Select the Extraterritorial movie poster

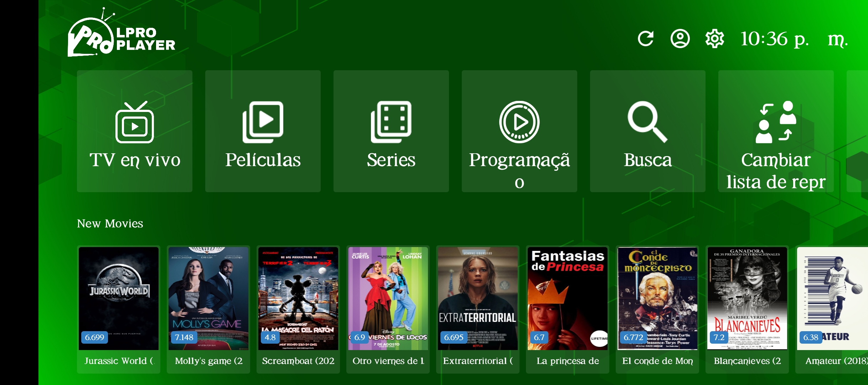[478, 309]
